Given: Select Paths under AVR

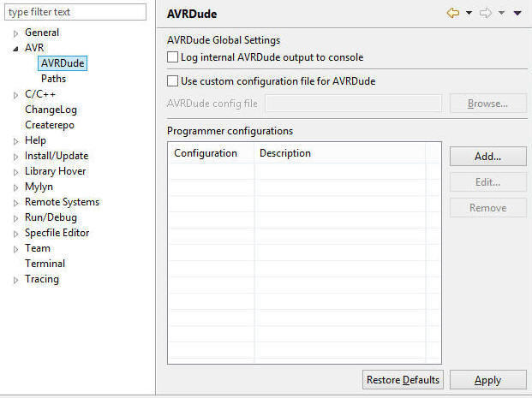Looking at the screenshot, I should 53,79.
